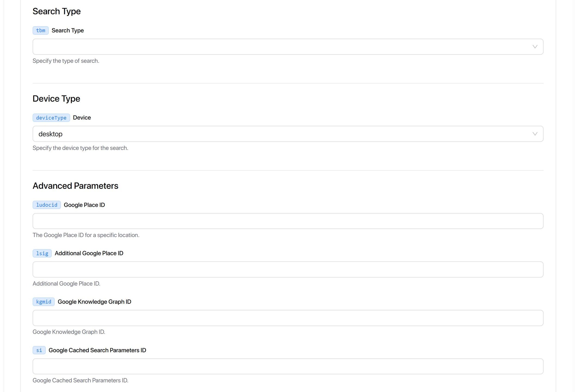Screen dimensions: 575x392
Task: Click the Google Knowledge Graph ID label
Action: [94, 302]
